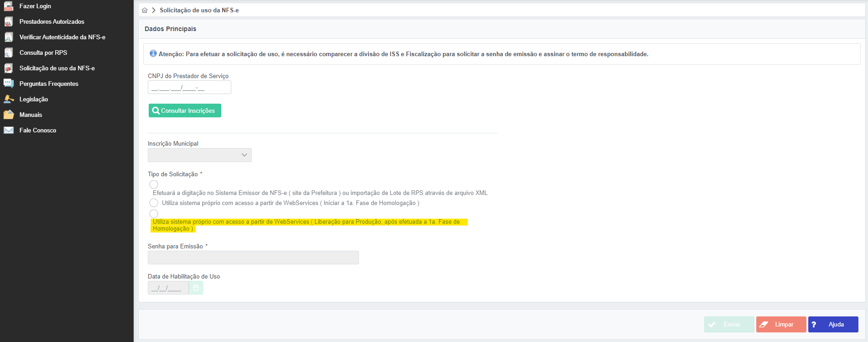The height and width of the screenshot is (342, 868).
Task: Select WebServices 1a. Fase de Homologação option
Action: coord(154,203)
